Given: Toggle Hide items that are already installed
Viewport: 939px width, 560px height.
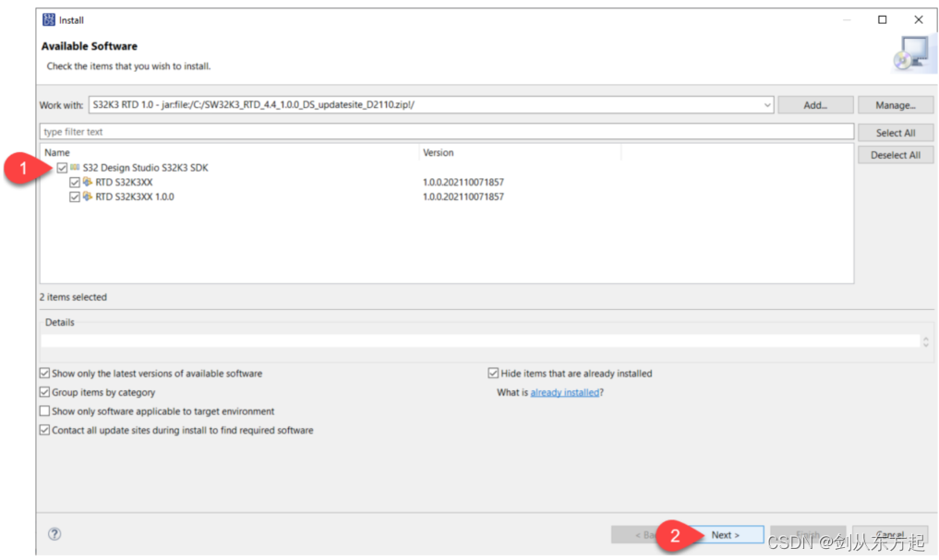Looking at the screenshot, I should [493, 374].
